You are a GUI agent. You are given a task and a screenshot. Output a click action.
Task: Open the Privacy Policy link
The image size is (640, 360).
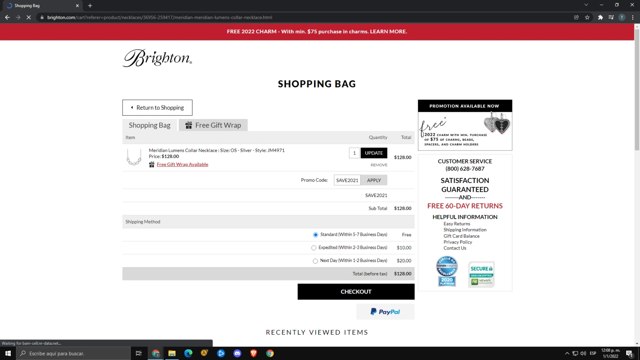(x=458, y=242)
